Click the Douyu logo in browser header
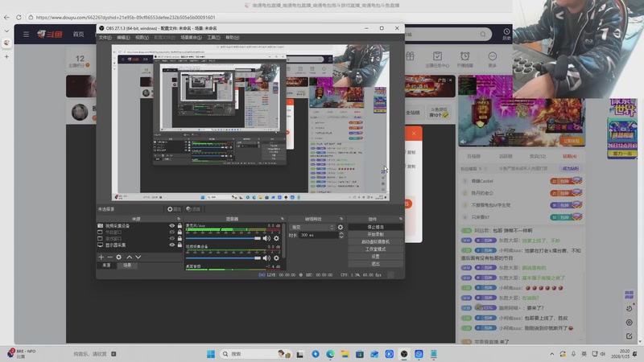This screenshot has width=644, height=362. pyautogui.click(x=50, y=34)
